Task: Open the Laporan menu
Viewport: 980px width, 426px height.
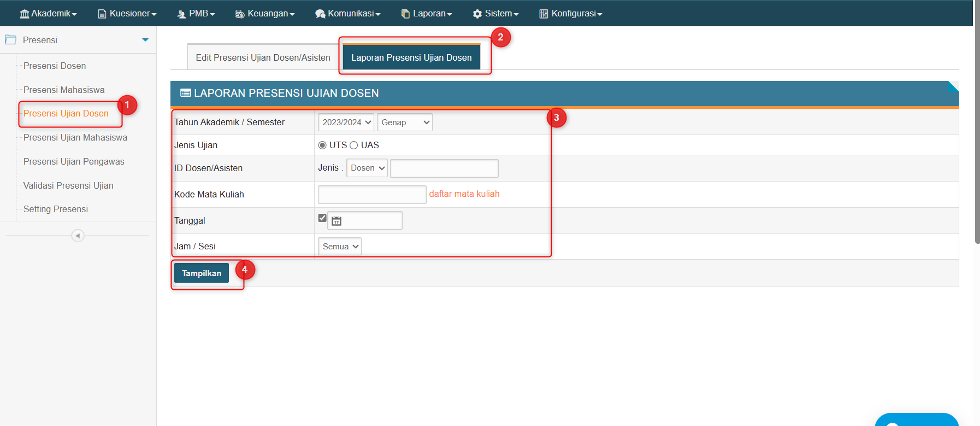Action: click(427, 14)
